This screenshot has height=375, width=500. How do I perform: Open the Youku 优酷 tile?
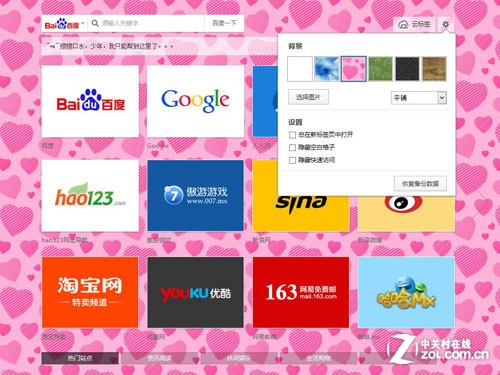(195, 292)
